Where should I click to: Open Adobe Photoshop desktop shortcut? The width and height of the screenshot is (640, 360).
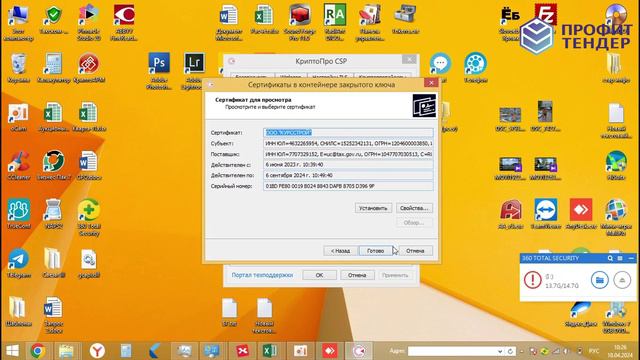[x=159, y=70]
